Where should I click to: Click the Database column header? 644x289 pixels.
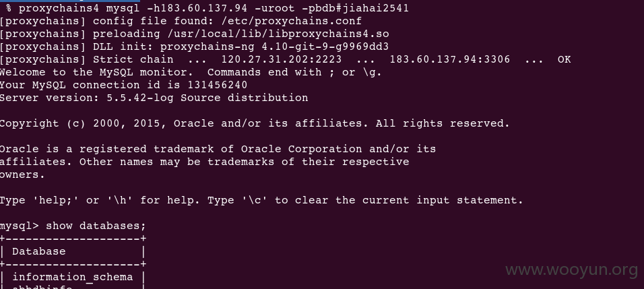38,251
